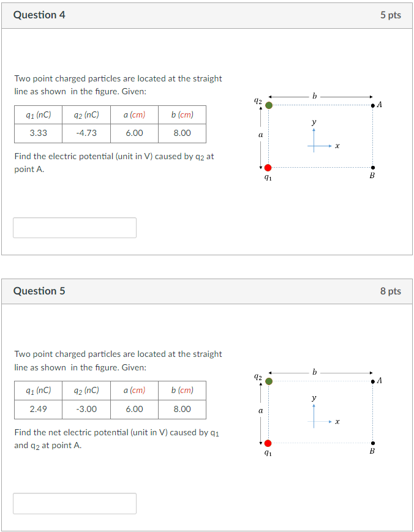
Task: Select the green q2 charge marker in Question 4 figure
Action: click(268, 105)
